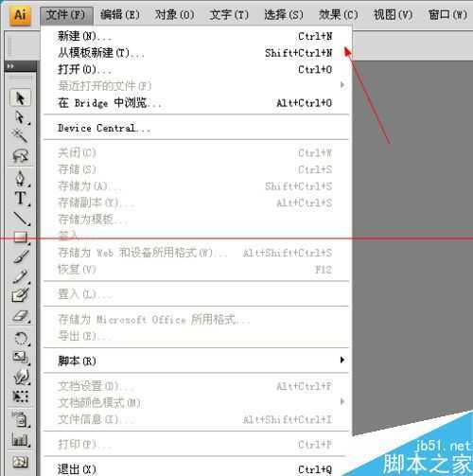
Task: Open the 窗口(W) menu
Action: click(x=447, y=15)
